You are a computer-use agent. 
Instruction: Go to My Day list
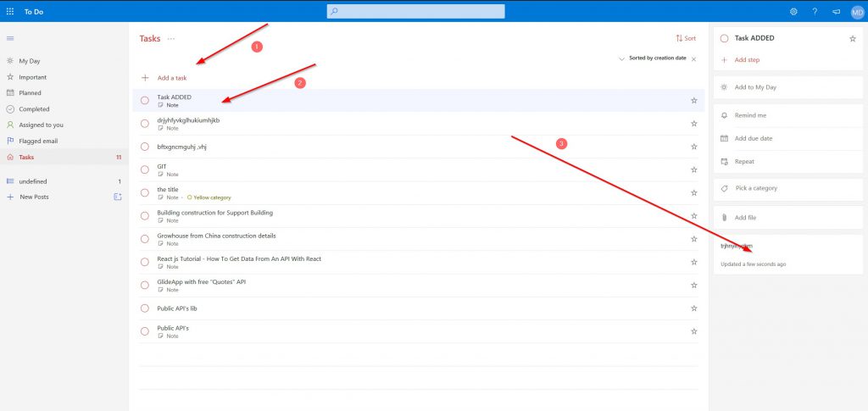[30, 61]
